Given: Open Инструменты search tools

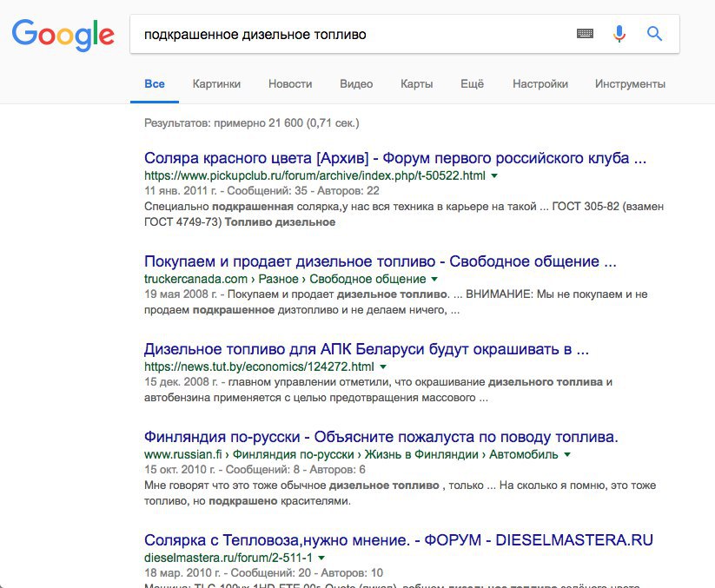Looking at the screenshot, I should coord(630,84).
